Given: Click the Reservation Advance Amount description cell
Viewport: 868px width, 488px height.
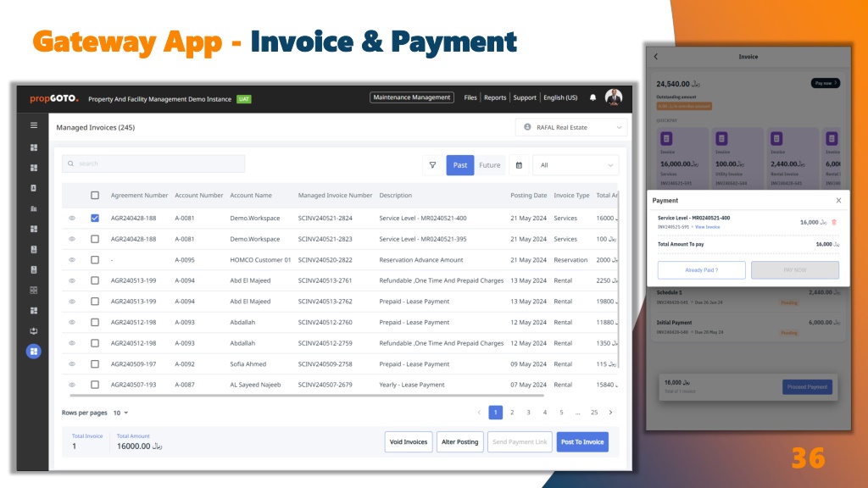Looking at the screenshot, I should tap(421, 260).
